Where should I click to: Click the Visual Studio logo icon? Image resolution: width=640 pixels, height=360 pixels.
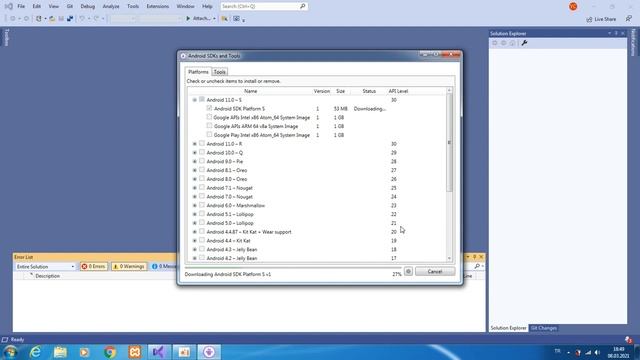click(x=9, y=7)
